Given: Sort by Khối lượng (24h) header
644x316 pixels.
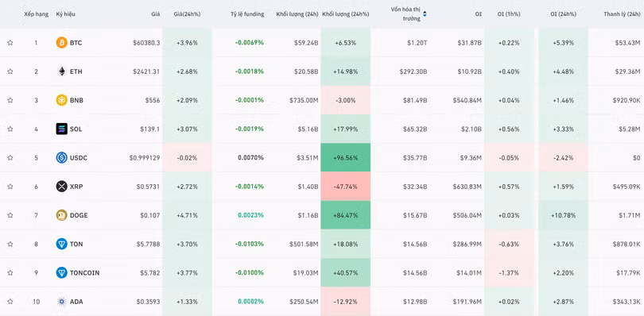Looking at the screenshot, I should [297, 14].
